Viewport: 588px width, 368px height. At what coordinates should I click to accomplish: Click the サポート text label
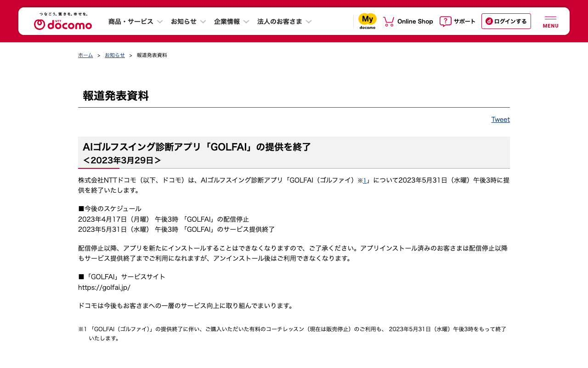464,21
